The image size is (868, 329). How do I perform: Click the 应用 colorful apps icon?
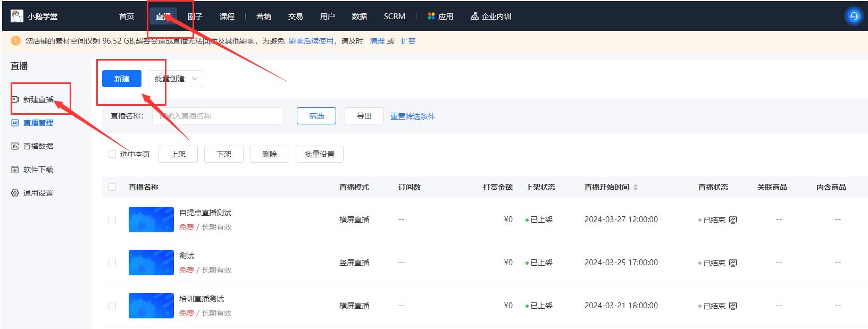click(431, 16)
